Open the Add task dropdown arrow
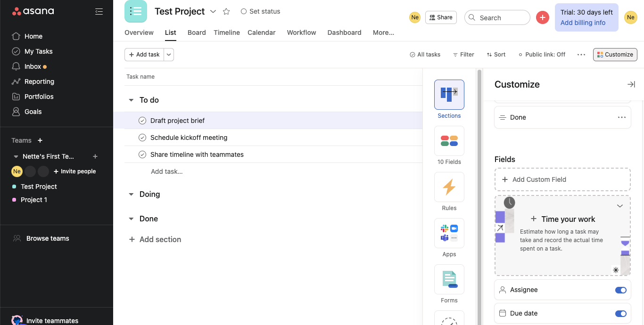 [169, 55]
